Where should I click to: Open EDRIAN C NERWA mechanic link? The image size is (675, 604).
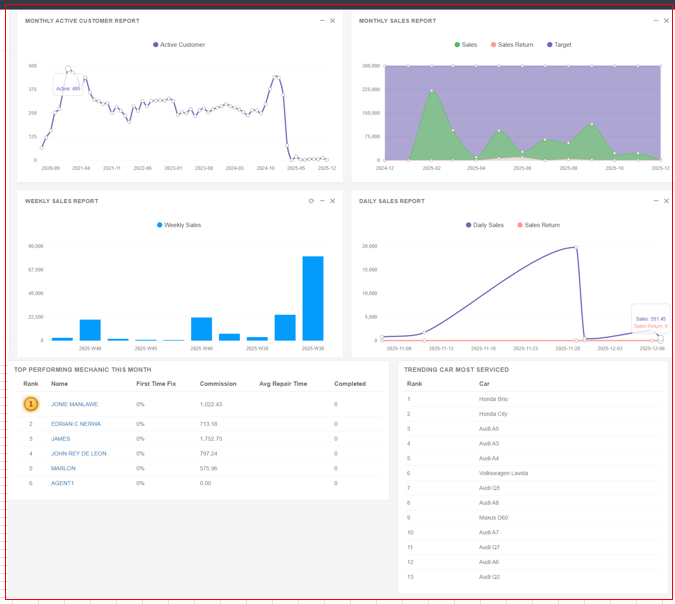click(x=76, y=424)
